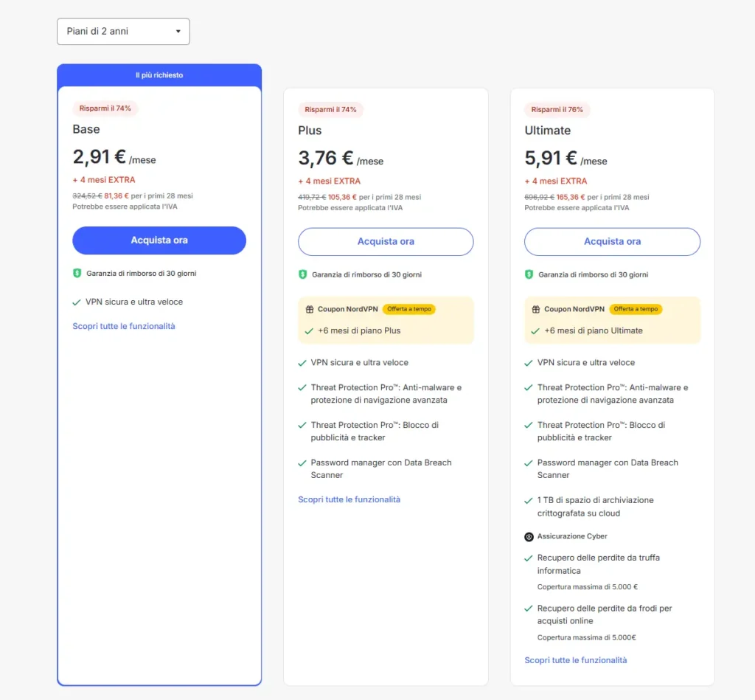The width and height of the screenshot is (755, 700).
Task: Click 'Acquista ora' for the Base plan
Action: click(x=159, y=240)
